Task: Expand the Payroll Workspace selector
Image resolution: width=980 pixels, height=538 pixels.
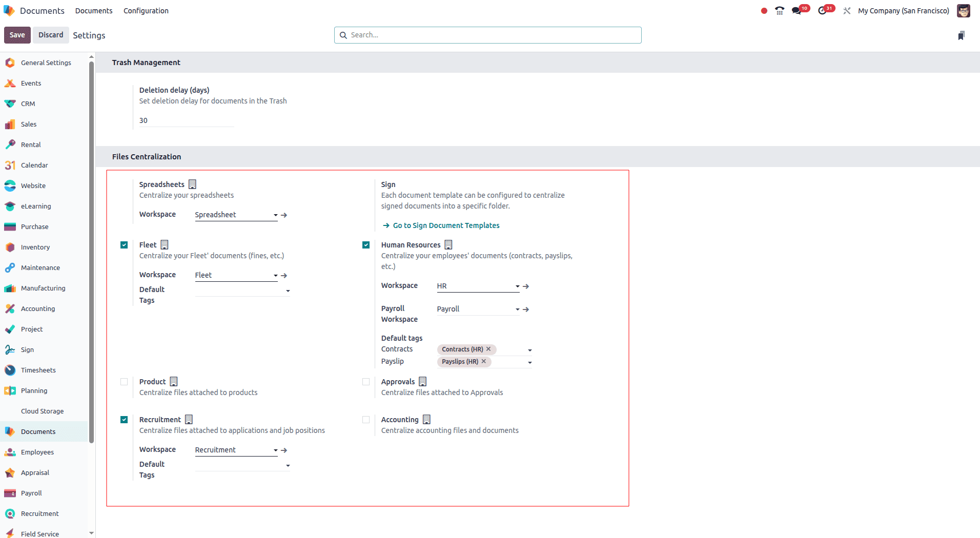Action: (517, 308)
